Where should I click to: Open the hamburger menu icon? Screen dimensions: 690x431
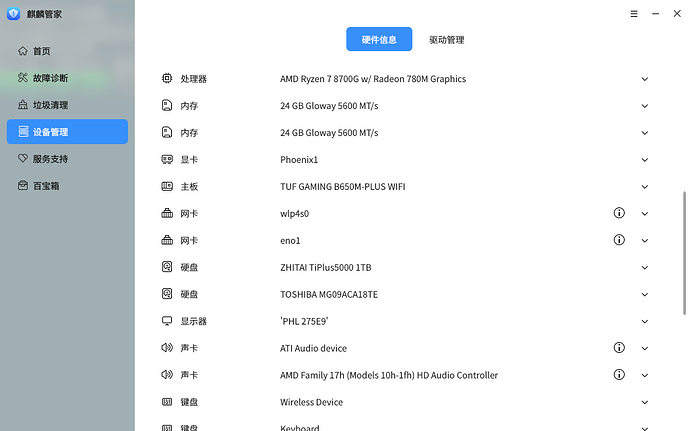(x=634, y=14)
